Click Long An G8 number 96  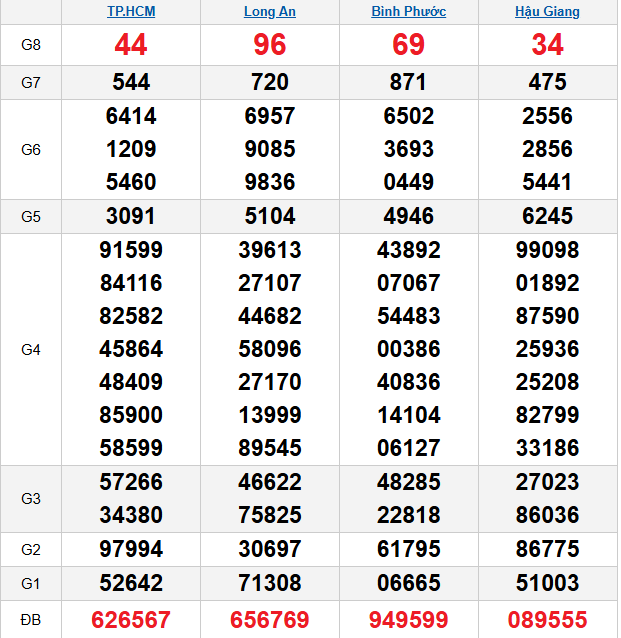pos(270,45)
